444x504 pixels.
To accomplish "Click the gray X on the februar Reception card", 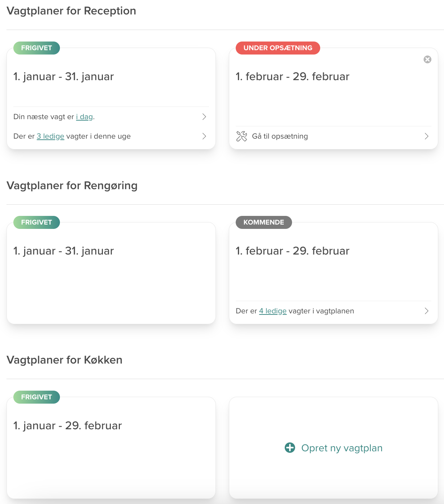I will click(x=427, y=59).
